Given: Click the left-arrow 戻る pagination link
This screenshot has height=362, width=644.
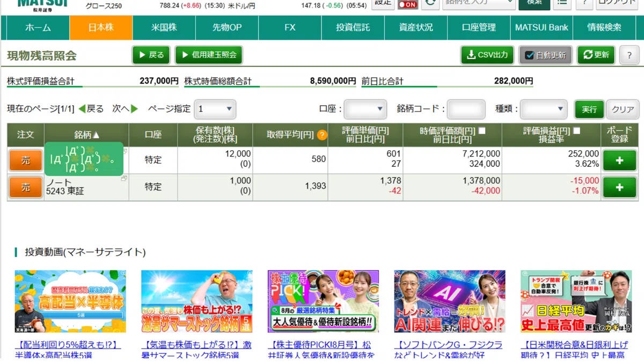Looking at the screenshot, I should [91, 109].
